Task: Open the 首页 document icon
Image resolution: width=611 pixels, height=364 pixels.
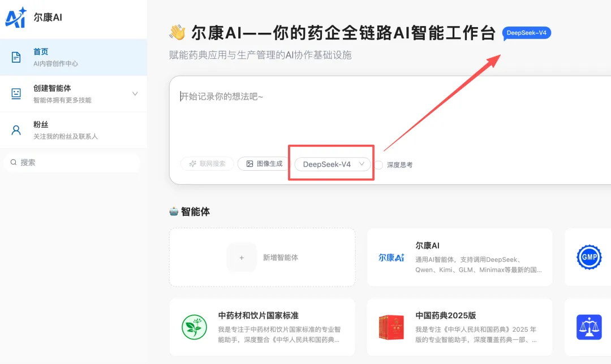Action: [x=16, y=57]
